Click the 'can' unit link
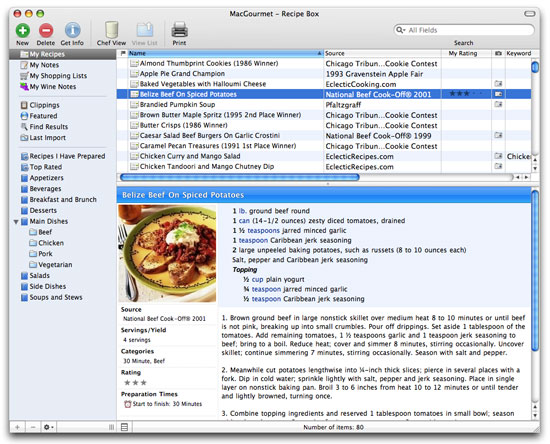This screenshot has height=444, width=550. [244, 221]
